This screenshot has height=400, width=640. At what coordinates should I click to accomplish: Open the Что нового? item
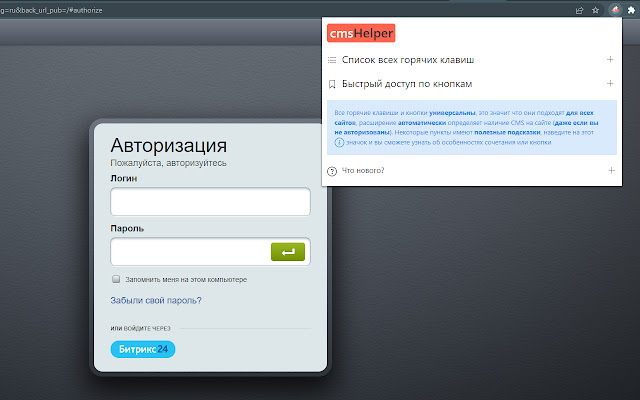[363, 171]
